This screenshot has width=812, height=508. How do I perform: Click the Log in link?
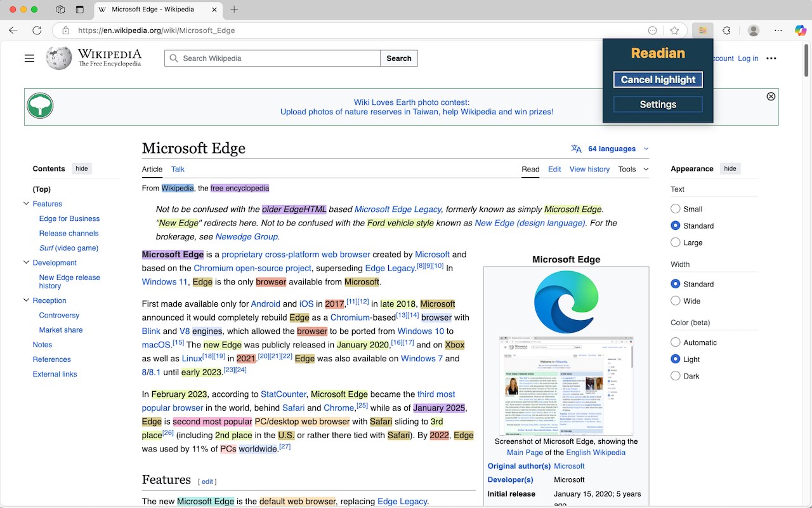[748, 58]
